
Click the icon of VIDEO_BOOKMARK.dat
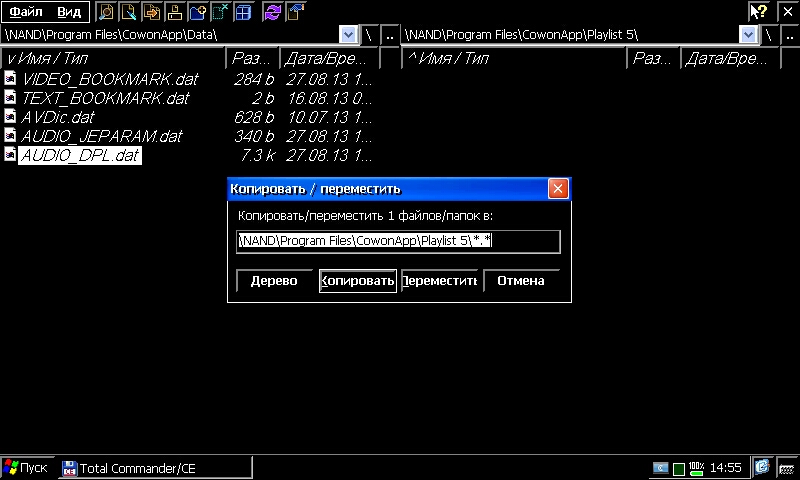[10, 78]
